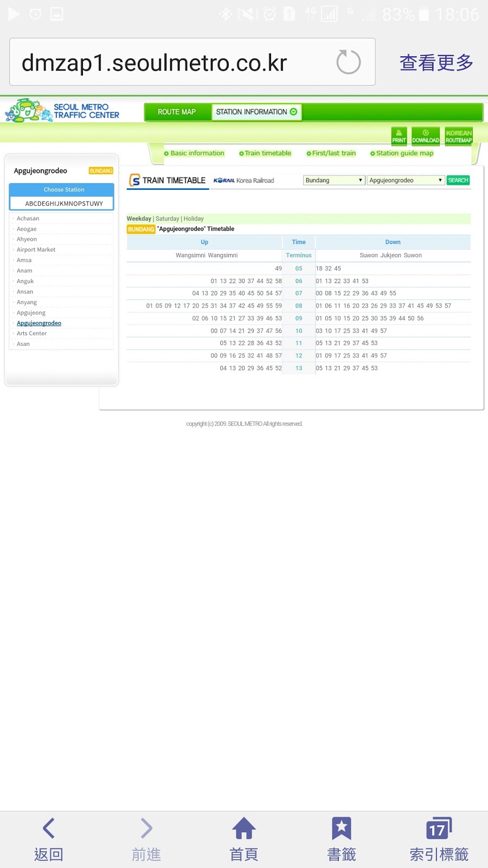Image resolution: width=488 pixels, height=868 pixels.
Task: Open the KOREAN ROUTEMAP button
Action: point(459,136)
